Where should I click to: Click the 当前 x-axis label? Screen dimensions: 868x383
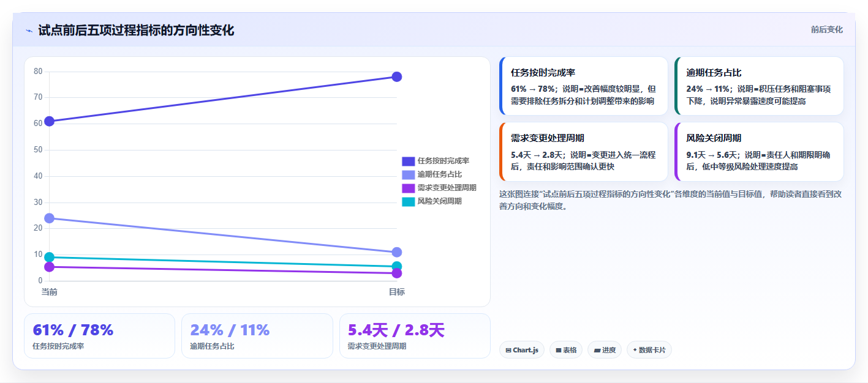click(50, 292)
